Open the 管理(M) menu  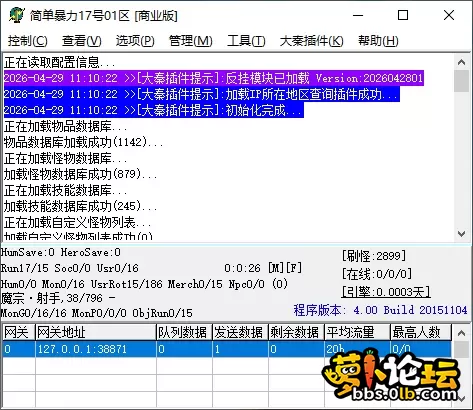pos(191,41)
